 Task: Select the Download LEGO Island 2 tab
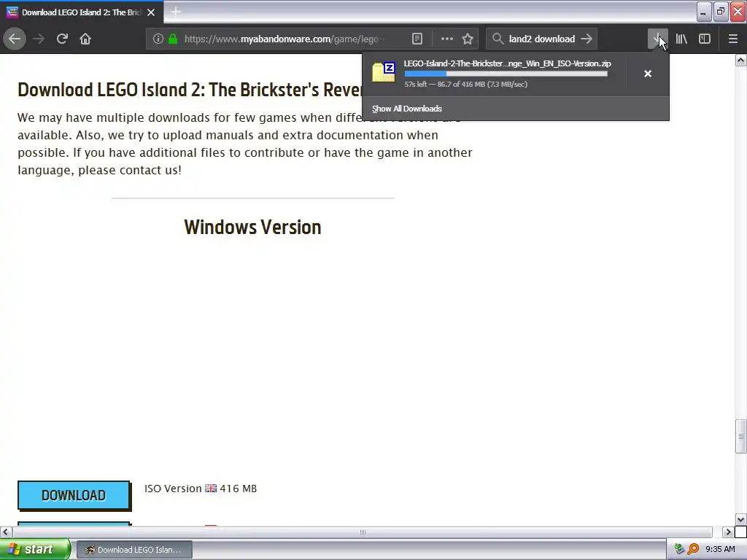click(x=82, y=12)
